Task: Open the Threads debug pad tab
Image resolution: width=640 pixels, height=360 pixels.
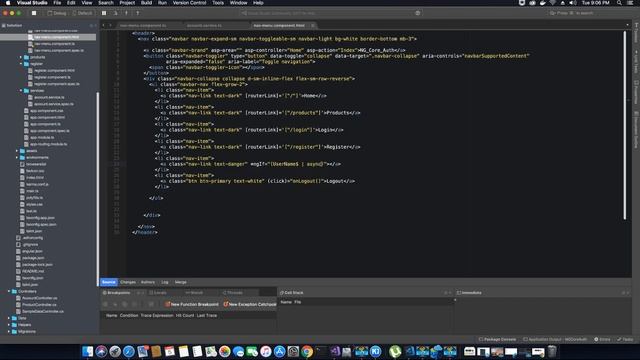Action: (x=233, y=293)
